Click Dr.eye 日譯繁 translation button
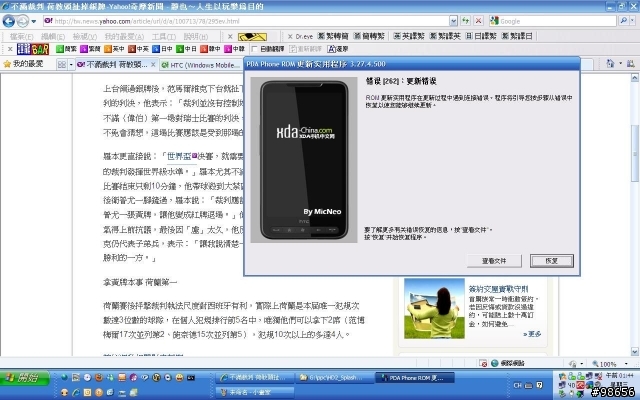The height and width of the screenshot is (400, 640). [x=481, y=36]
